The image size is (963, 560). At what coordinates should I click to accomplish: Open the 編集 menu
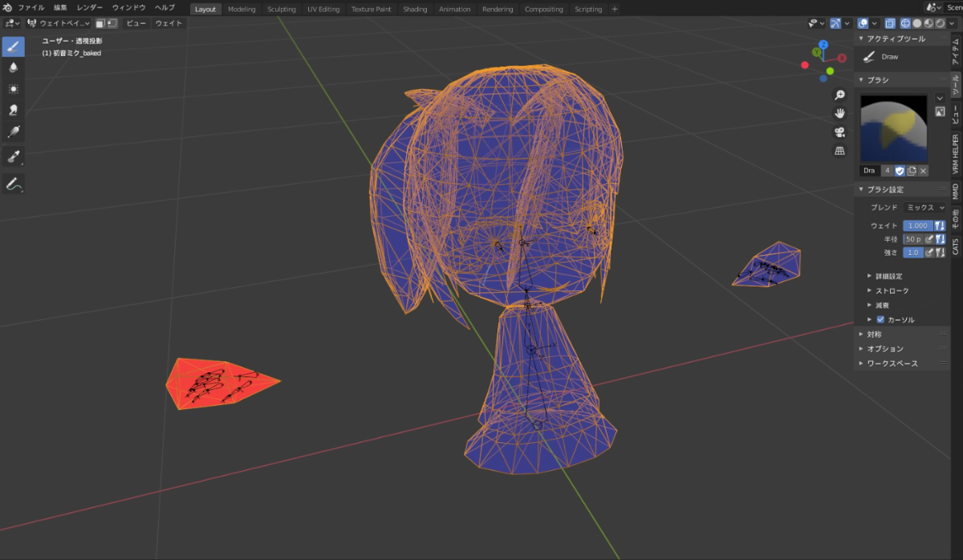coord(61,7)
